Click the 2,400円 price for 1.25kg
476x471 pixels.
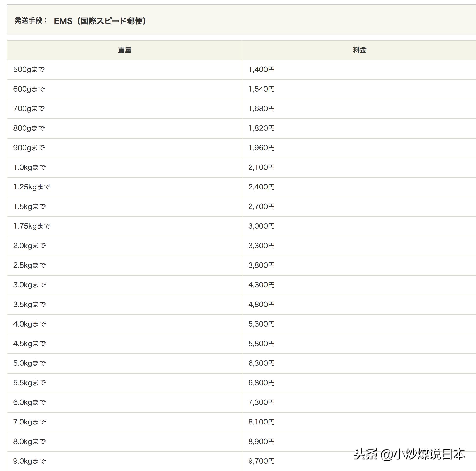[x=262, y=187]
